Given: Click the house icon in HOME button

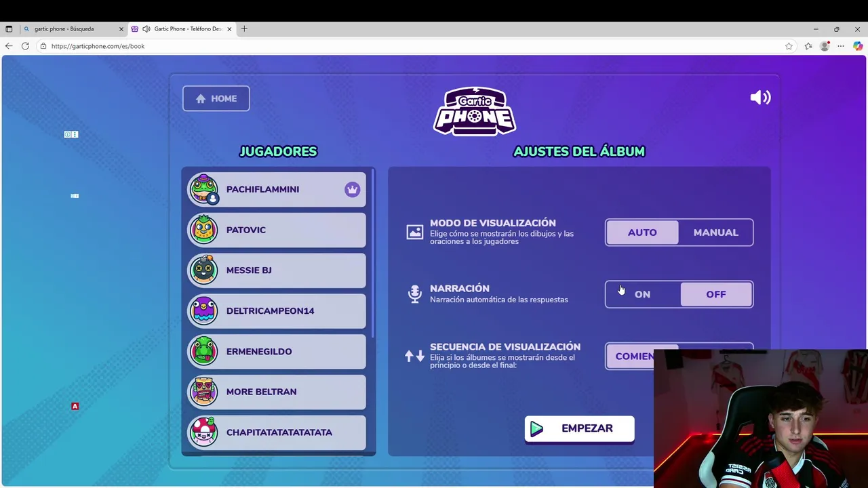Looking at the screenshot, I should pyautogui.click(x=201, y=99).
